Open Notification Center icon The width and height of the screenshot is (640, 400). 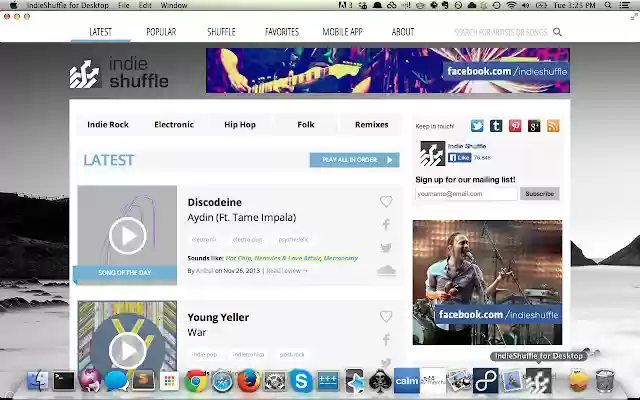(x=624, y=5)
